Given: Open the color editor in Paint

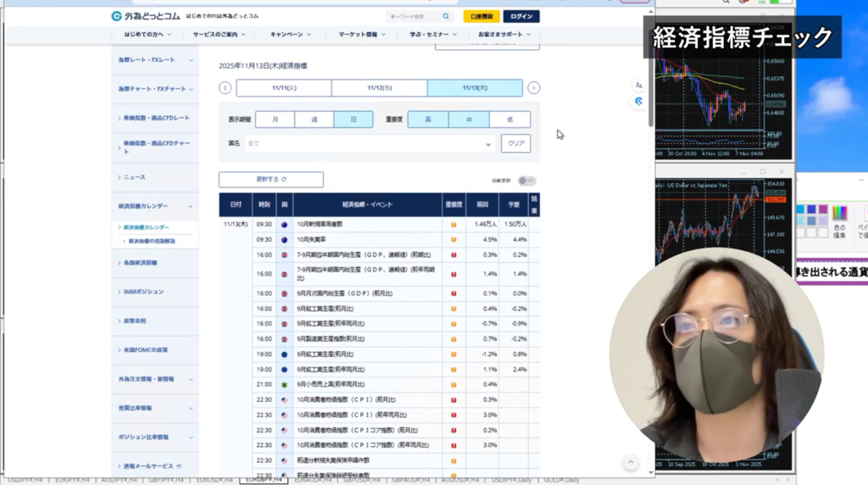Looking at the screenshot, I should (x=840, y=215).
